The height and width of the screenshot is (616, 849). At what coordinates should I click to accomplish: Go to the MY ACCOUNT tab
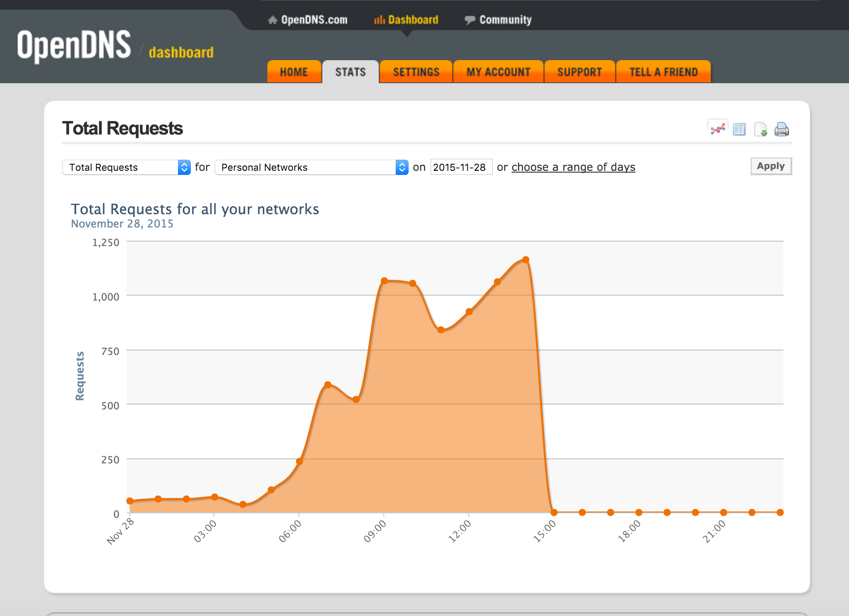[x=498, y=72]
